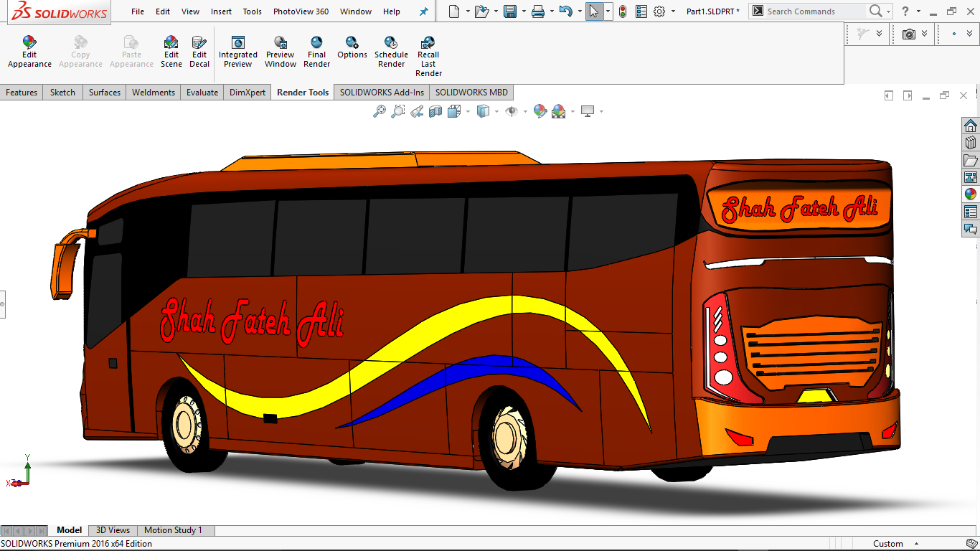Click the View Settings monitor icon
The height and width of the screenshot is (551, 980).
click(588, 111)
